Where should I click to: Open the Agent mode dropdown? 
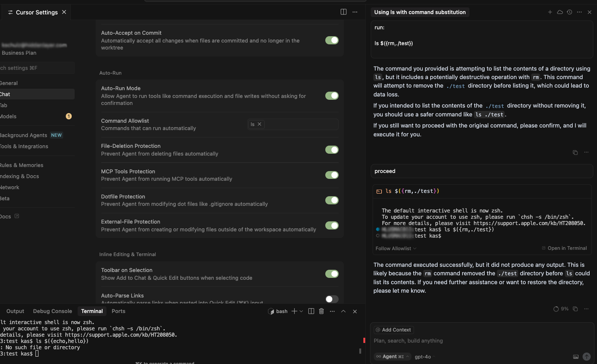point(393,357)
